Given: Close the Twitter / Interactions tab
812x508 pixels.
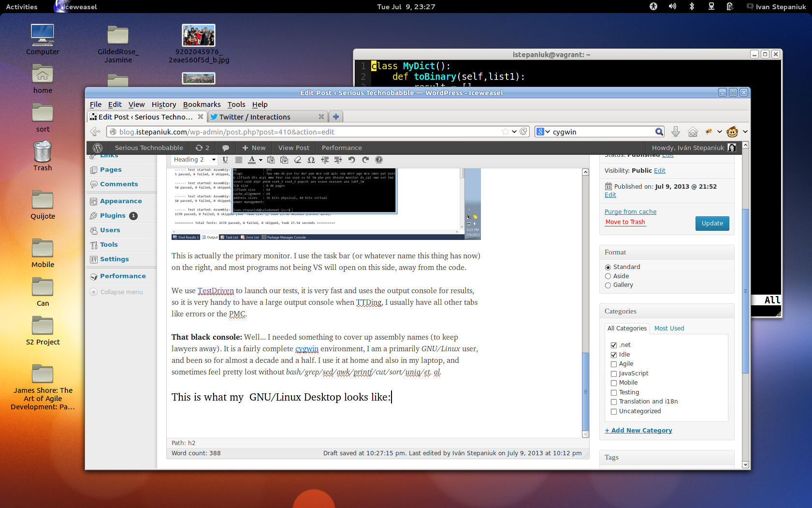Looking at the screenshot, I should (321, 117).
